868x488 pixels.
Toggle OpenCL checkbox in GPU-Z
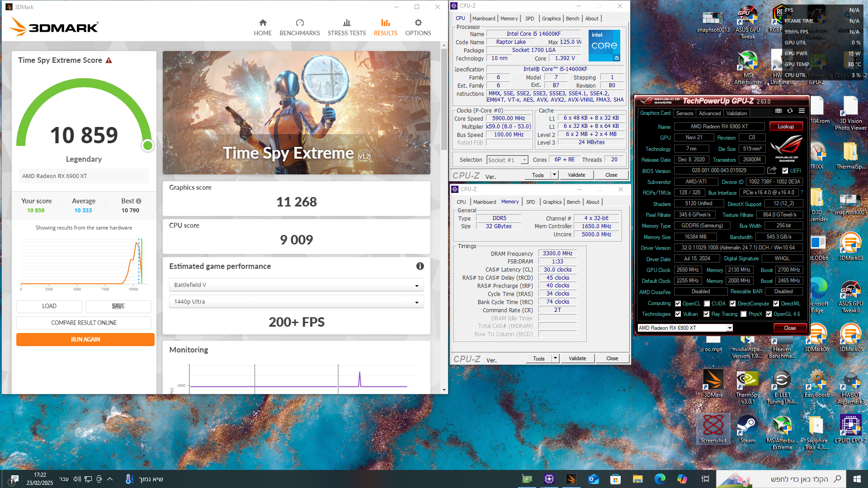click(x=678, y=304)
